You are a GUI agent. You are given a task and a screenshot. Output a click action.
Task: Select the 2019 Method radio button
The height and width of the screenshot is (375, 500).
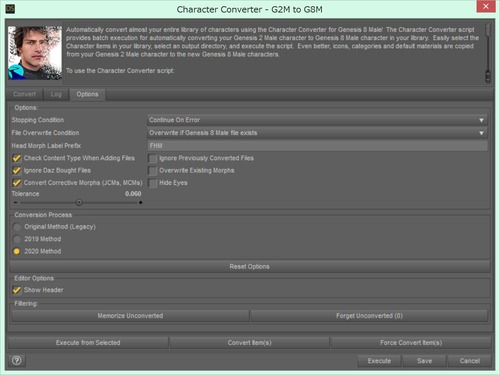17,239
